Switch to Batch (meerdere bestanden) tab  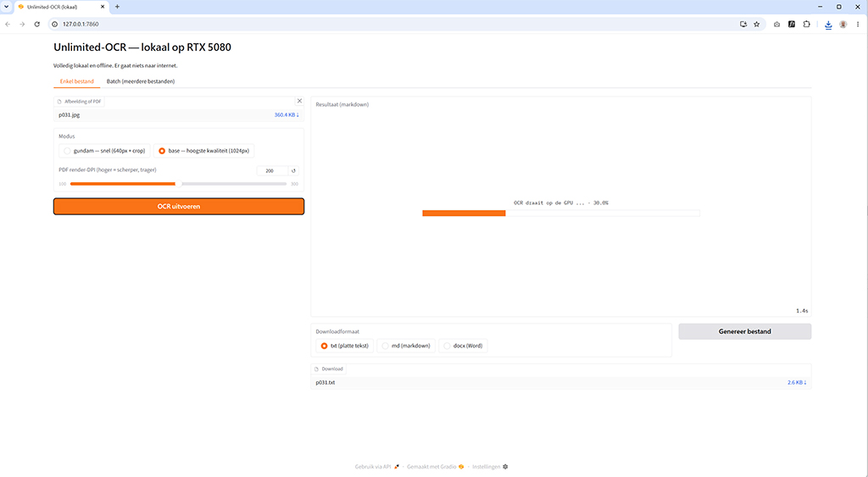tap(141, 81)
